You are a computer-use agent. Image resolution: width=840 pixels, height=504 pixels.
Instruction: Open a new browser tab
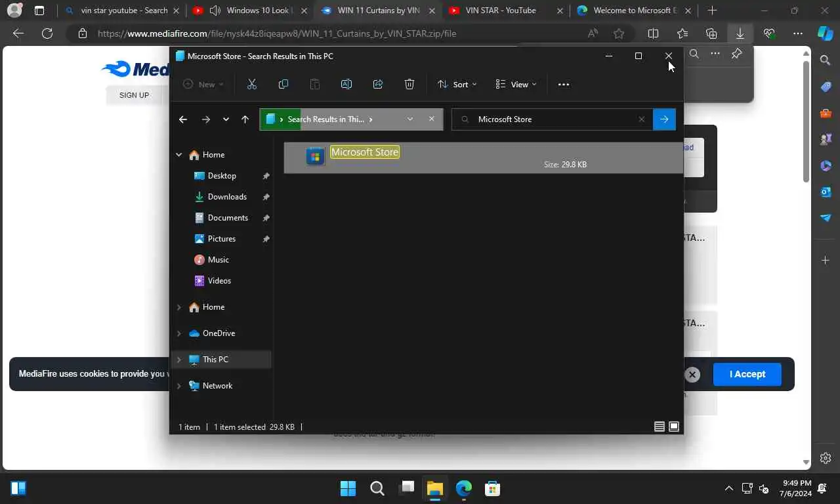point(712,10)
